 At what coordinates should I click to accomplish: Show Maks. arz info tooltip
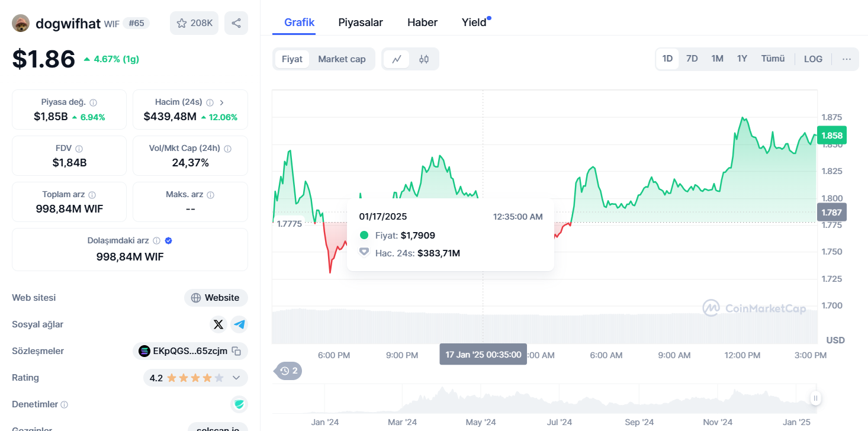[211, 195]
